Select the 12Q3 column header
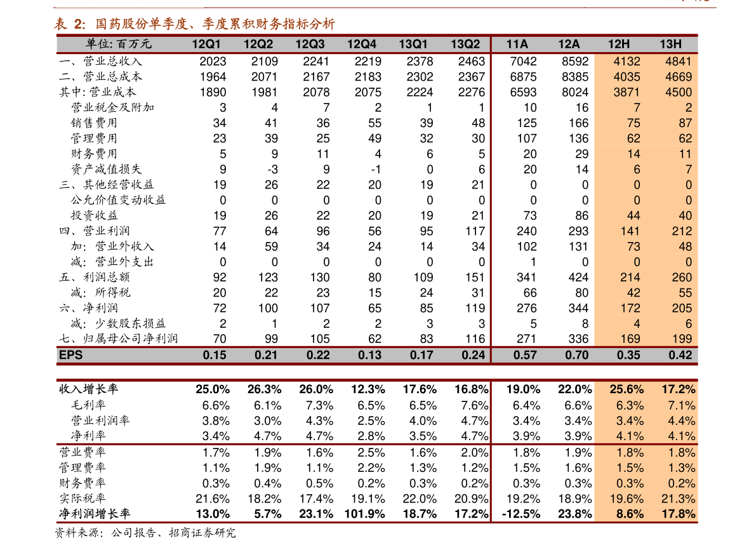 tap(310, 44)
